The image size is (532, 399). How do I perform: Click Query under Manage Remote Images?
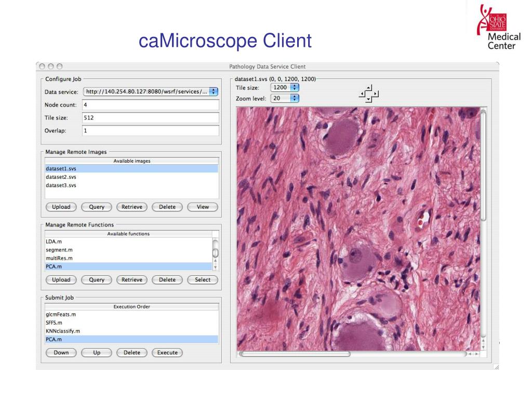click(x=97, y=207)
